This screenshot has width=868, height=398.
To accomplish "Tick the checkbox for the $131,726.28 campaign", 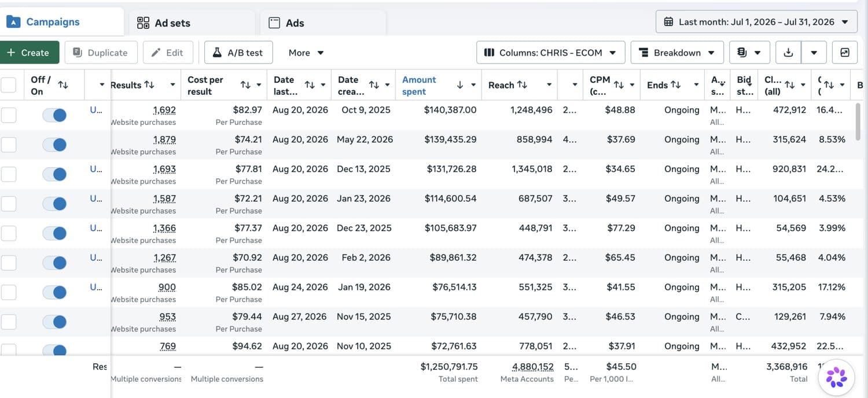I will point(9,174).
